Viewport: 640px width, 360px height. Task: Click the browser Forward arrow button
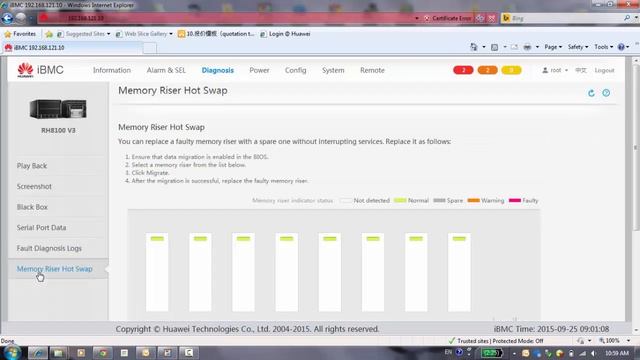pyautogui.click(x=21, y=18)
